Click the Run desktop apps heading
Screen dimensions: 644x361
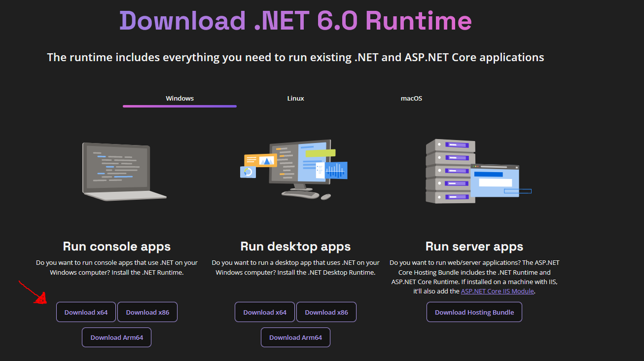coord(295,247)
